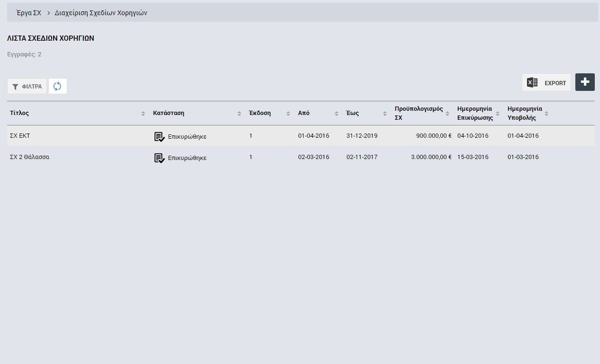Viewport: 600px width, 364px height.
Task: Click Επικυρώθηκε status in ΣΧ 2 Θάλασσα row
Action: pyautogui.click(x=187, y=158)
